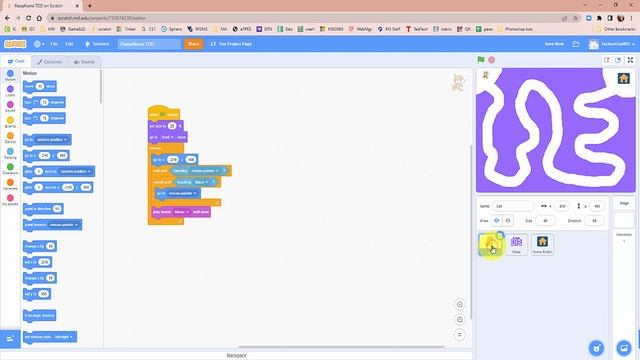This screenshot has height=360, width=640.
Task: Click the when green flag clicked block
Action: point(164,113)
